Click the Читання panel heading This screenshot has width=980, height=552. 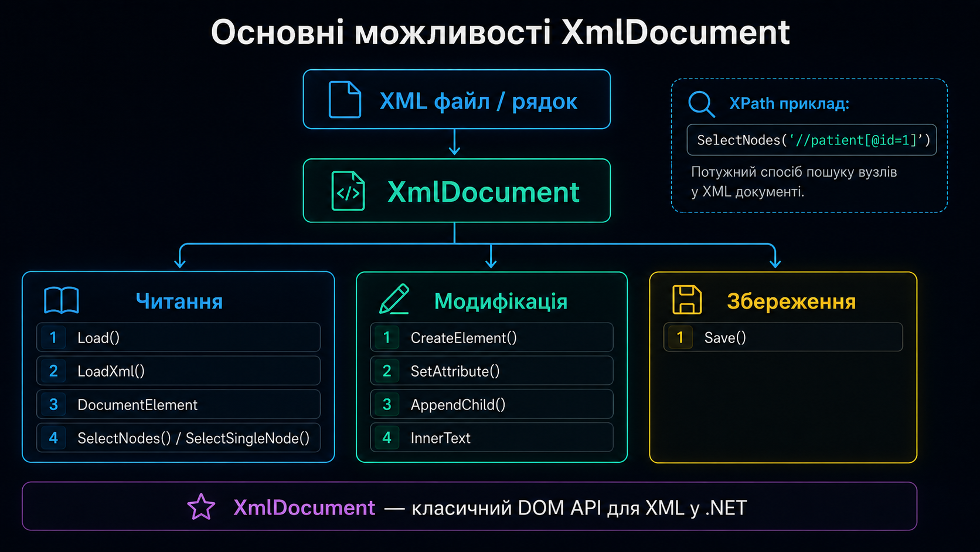point(179,301)
